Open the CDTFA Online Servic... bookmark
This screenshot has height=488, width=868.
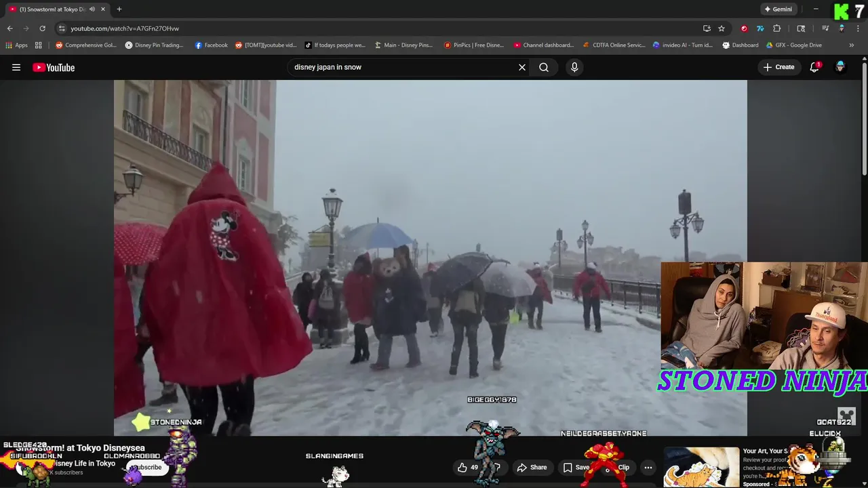[614, 45]
